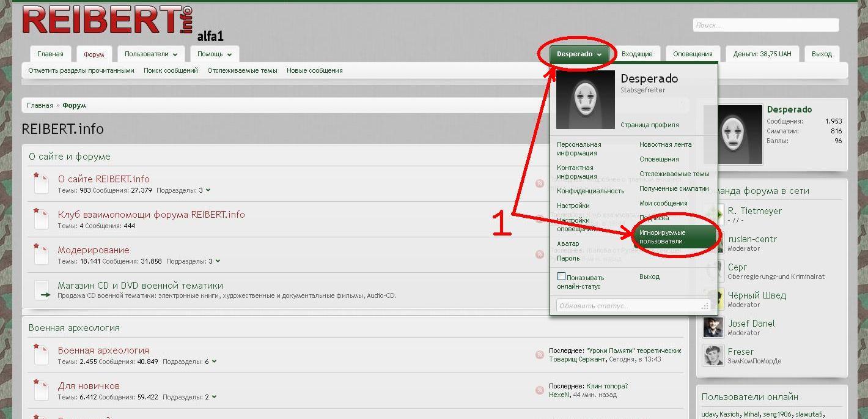Click link-forum arrow icon for Магазин CD и DVD
This screenshot has height=419, width=868.
[x=41, y=290]
